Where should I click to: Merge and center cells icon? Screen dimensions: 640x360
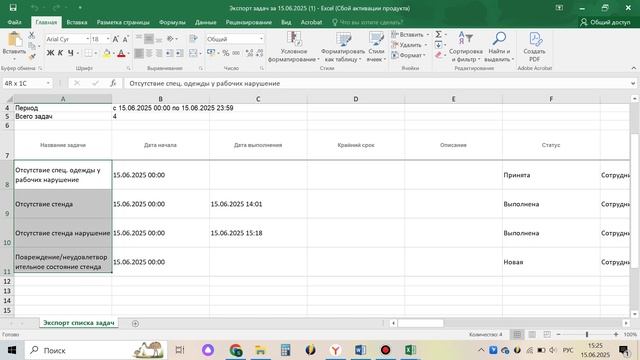tap(193, 53)
